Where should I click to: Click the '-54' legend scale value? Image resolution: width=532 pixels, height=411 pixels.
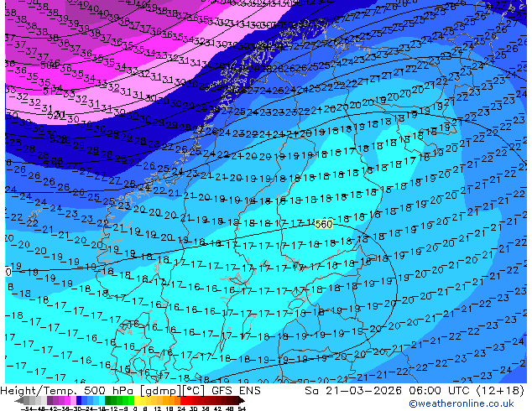tap(26, 409)
